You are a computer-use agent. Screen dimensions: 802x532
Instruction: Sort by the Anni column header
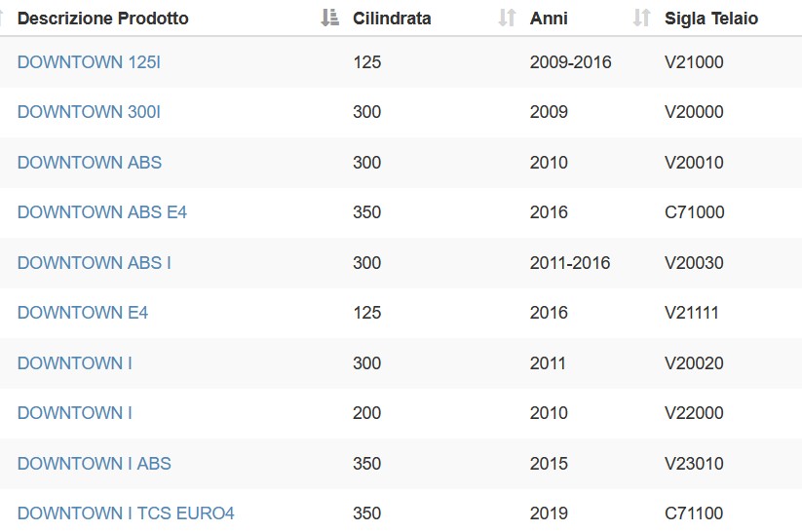click(549, 19)
